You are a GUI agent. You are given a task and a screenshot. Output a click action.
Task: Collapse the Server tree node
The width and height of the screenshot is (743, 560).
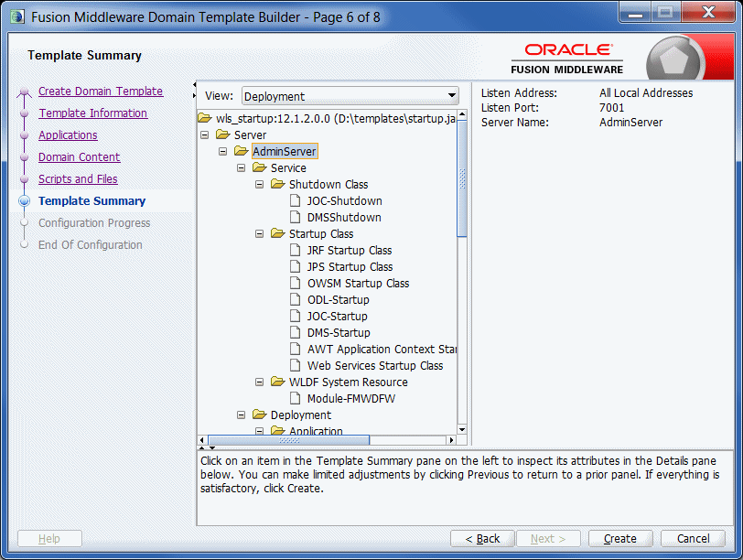coord(205,135)
